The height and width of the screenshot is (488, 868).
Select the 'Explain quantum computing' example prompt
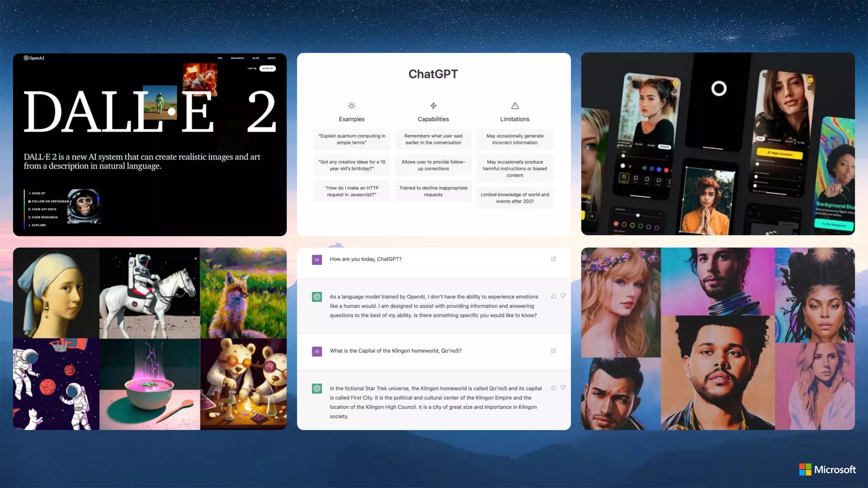pyautogui.click(x=351, y=139)
